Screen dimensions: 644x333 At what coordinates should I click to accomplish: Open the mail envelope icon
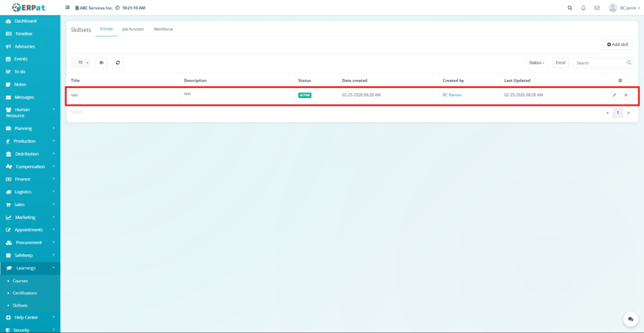pyautogui.click(x=597, y=8)
